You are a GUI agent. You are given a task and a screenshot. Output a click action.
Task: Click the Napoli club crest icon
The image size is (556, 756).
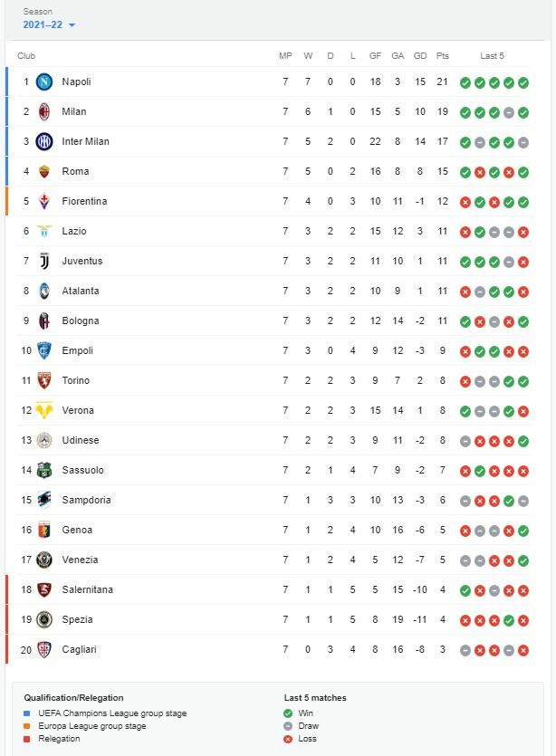click(44, 82)
